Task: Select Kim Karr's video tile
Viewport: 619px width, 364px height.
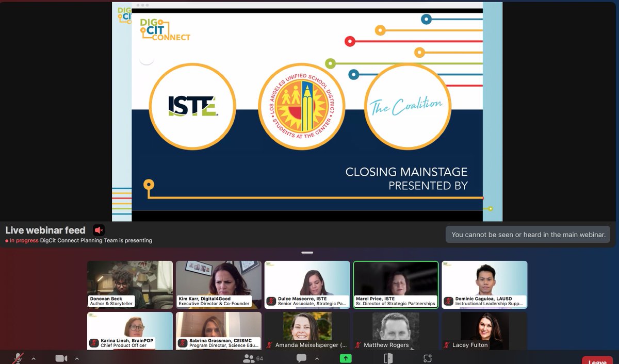Action: coord(219,285)
